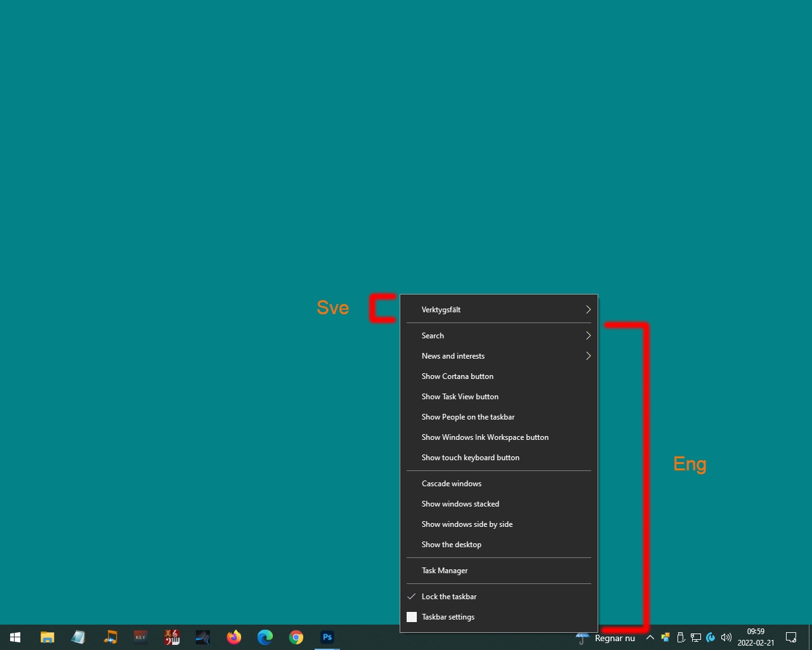Switch to Photoshop in the taskbar
Viewport: 812px width, 650px height.
(327, 637)
